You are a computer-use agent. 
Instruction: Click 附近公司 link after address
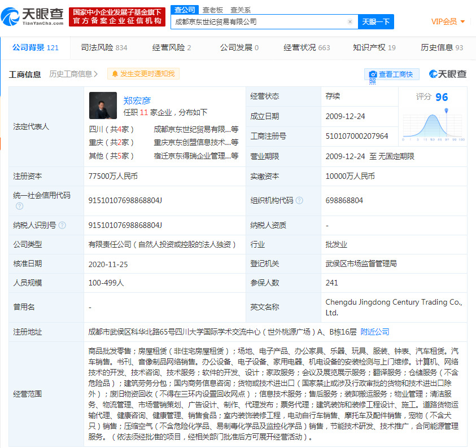374,332
